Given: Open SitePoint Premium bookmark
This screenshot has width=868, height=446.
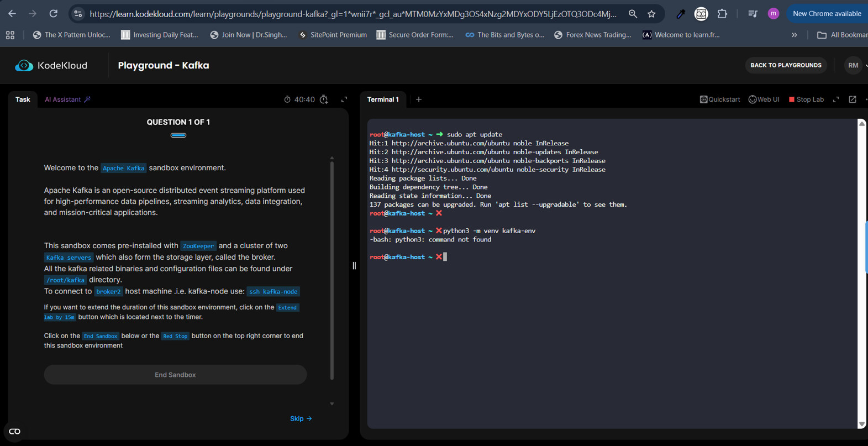Looking at the screenshot, I should pos(333,35).
